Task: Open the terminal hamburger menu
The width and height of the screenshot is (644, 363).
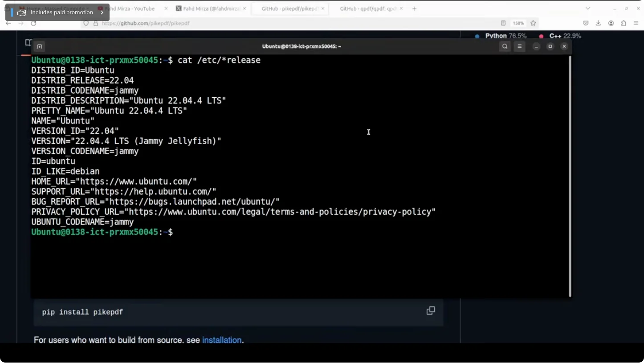Action: click(x=519, y=46)
